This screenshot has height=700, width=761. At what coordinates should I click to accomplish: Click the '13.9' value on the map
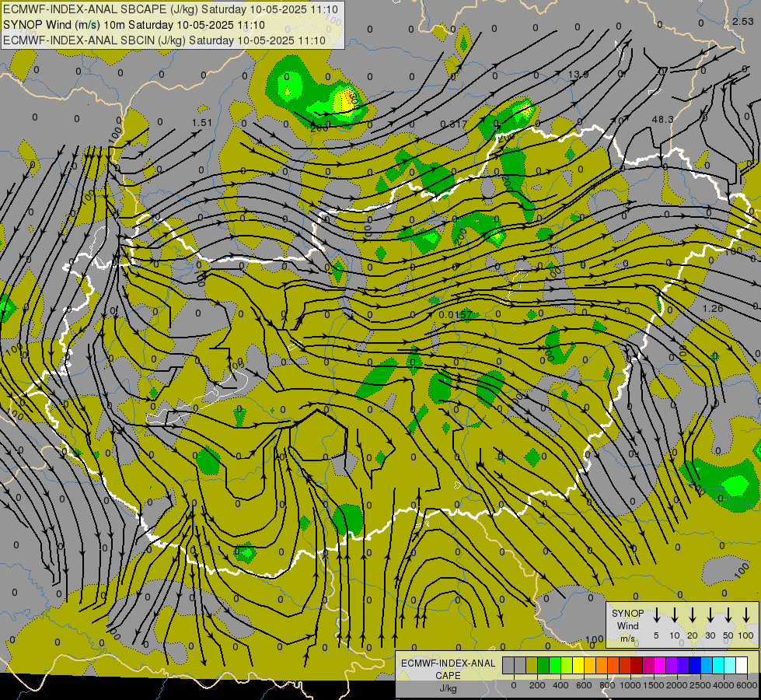click(578, 74)
